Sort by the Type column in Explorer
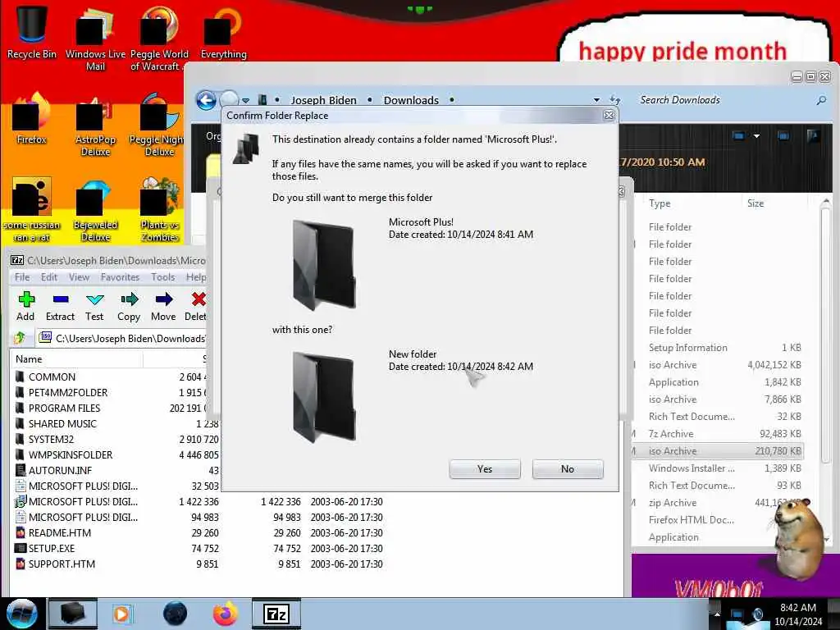Screen dimensions: 840x630 point(660,203)
